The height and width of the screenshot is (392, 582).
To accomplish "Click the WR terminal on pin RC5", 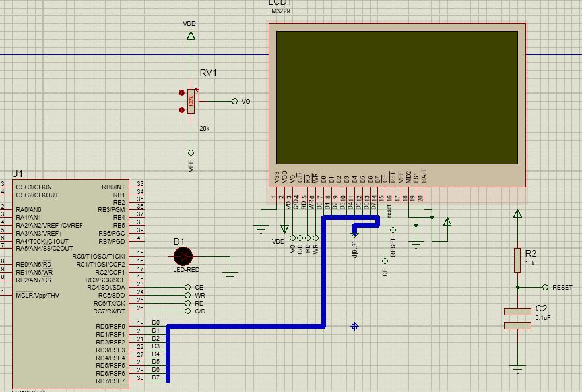I will [188, 296].
